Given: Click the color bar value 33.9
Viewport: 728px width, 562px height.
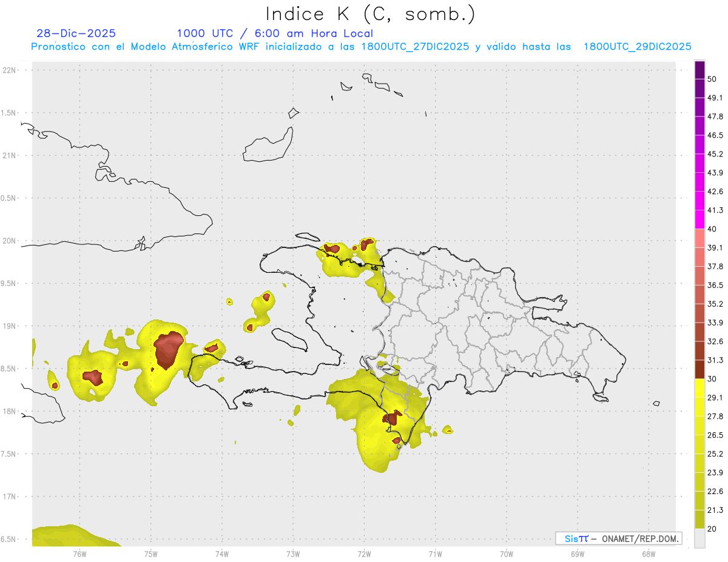Looking at the screenshot, I should pos(715,323).
